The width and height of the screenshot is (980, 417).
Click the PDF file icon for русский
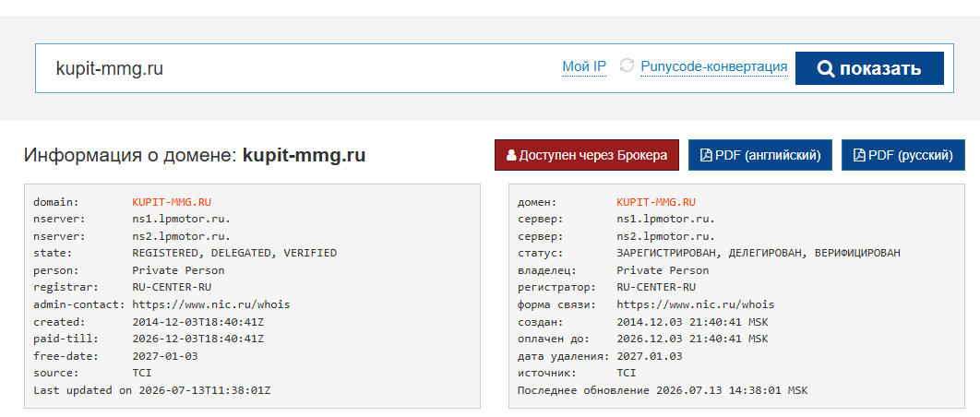(x=859, y=155)
